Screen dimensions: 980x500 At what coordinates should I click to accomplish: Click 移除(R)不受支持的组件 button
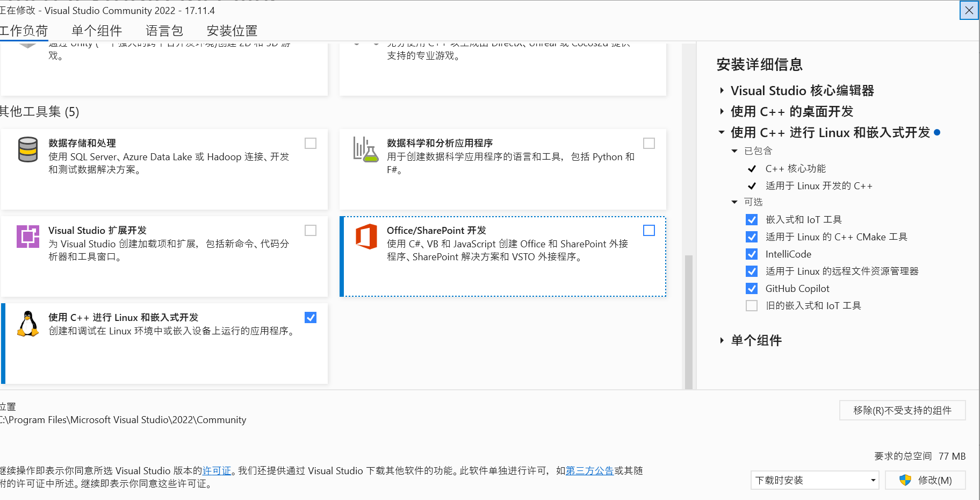[x=902, y=410]
